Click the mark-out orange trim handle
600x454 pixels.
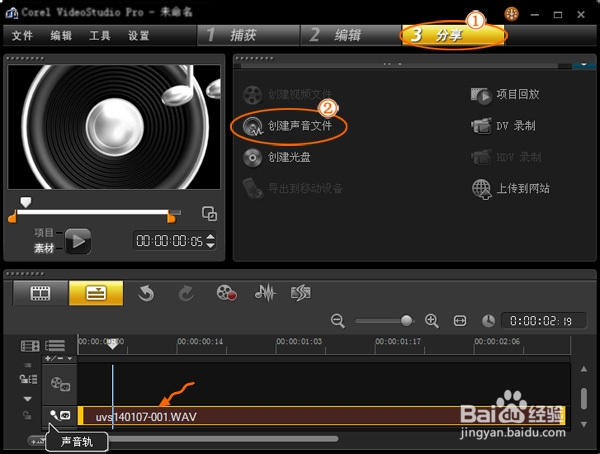click(x=171, y=217)
